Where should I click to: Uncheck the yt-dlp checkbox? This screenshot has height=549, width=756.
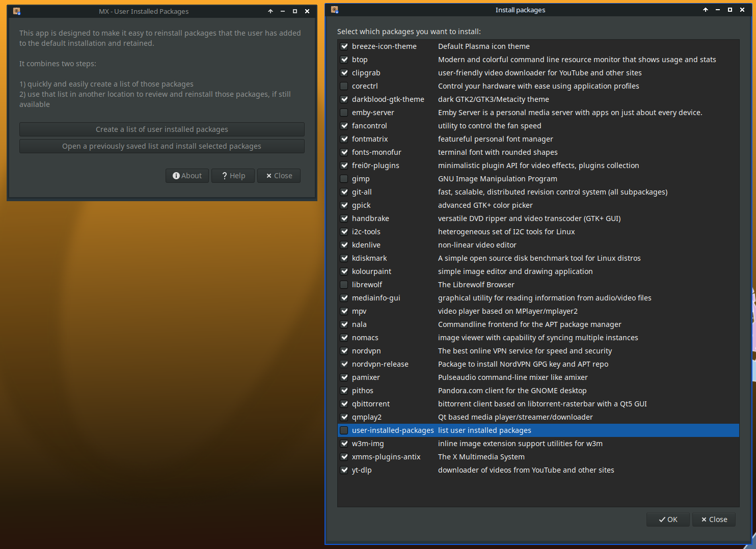point(344,470)
